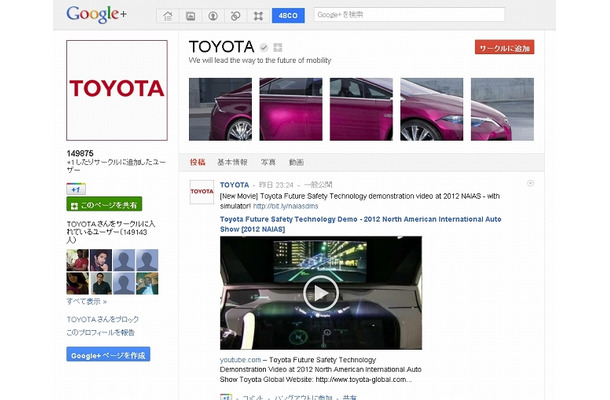The height and width of the screenshot is (400, 610).
Task: Click the Google+ logo
Action: tap(96, 15)
